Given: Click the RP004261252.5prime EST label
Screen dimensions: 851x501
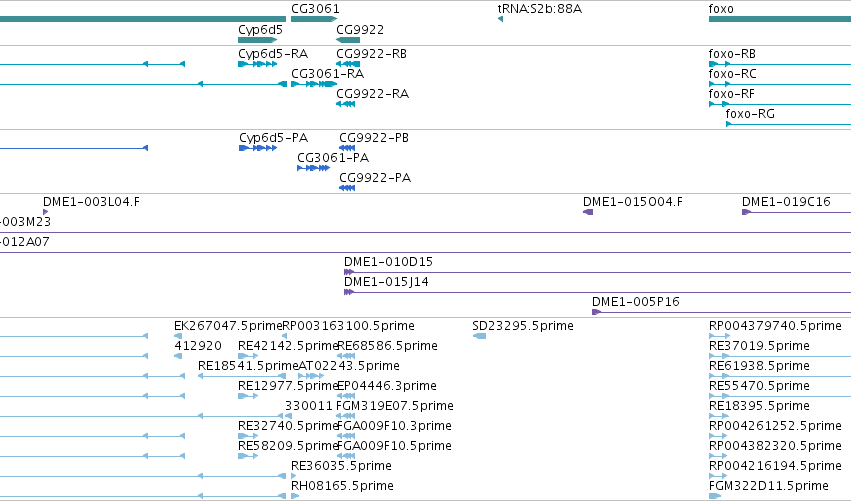Looking at the screenshot, I should [x=775, y=426].
